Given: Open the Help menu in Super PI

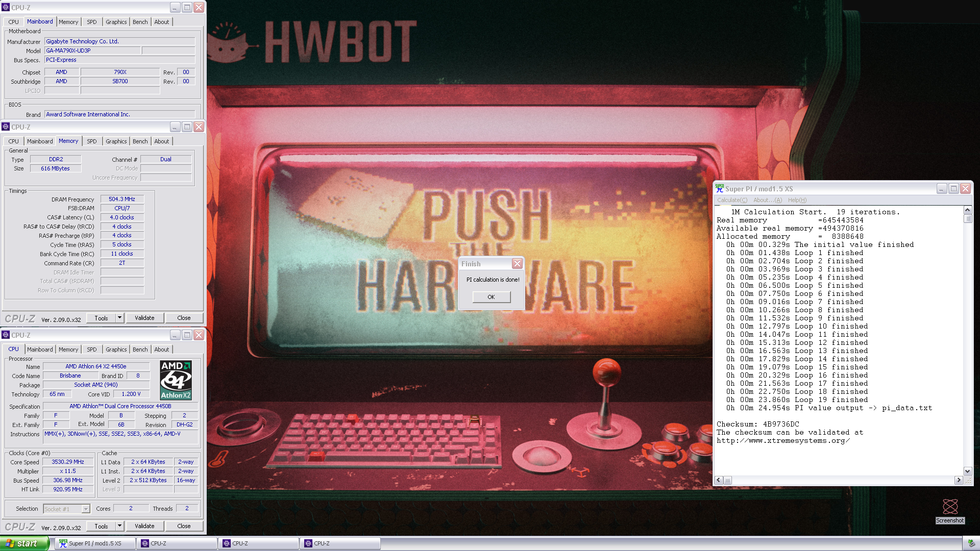Looking at the screenshot, I should click(797, 200).
